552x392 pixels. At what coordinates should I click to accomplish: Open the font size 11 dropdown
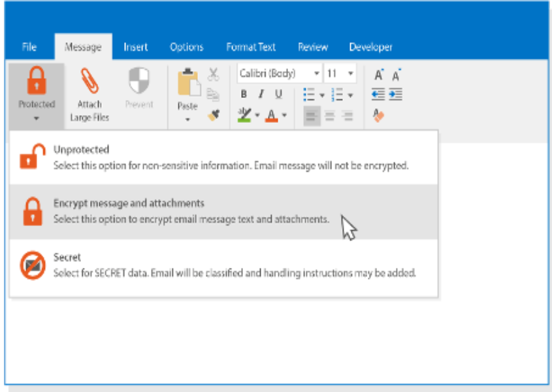351,74
